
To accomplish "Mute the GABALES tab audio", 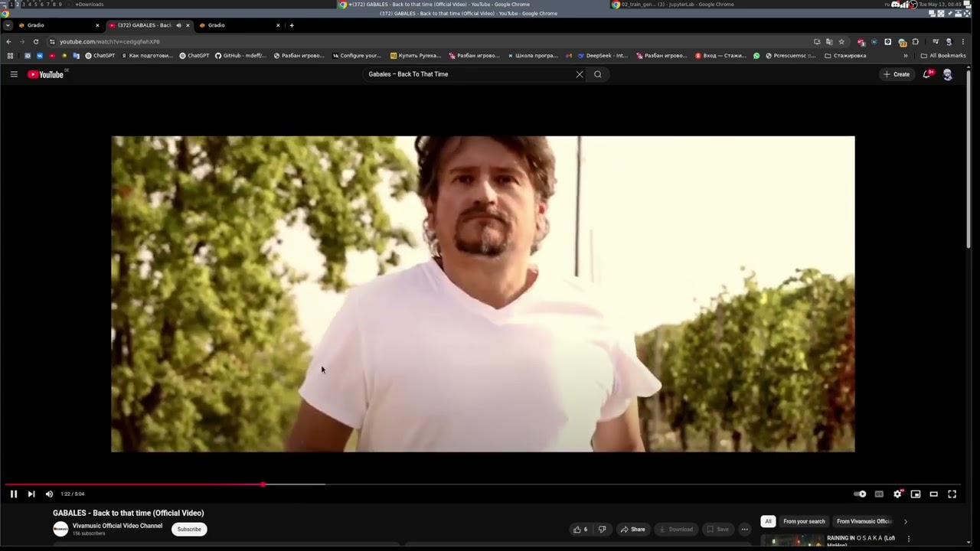I will coord(178,25).
